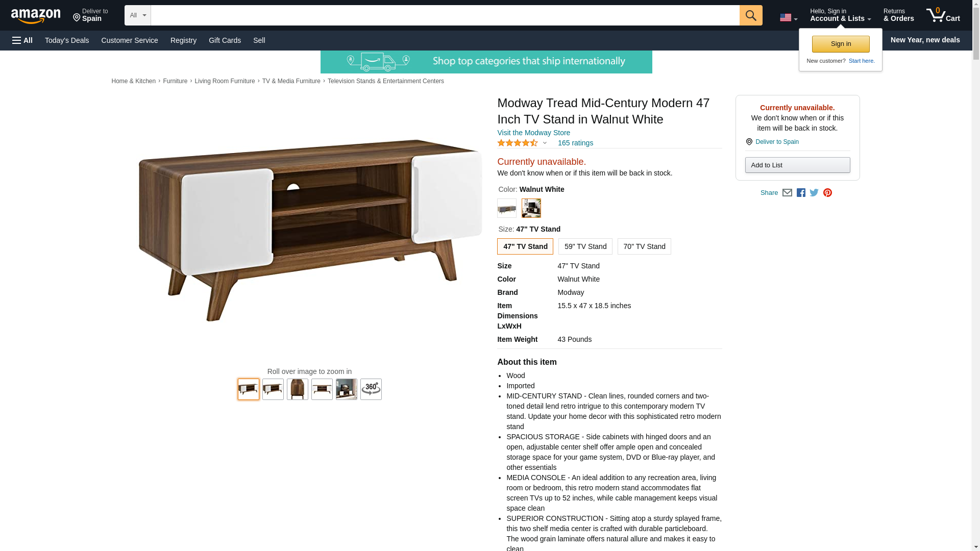980x551 pixels.
Task: Open the shopping cart icon
Action: point(943,15)
